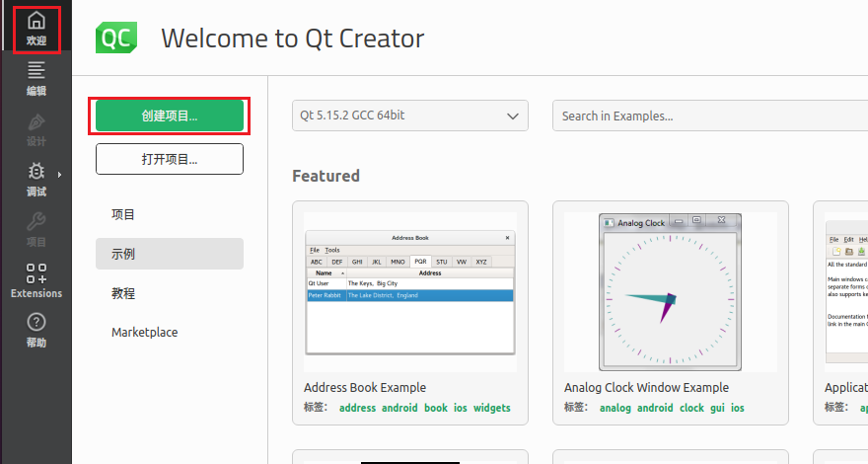Click the green QC Qt Creator logo
The height and width of the screenshot is (464, 868).
click(116, 38)
